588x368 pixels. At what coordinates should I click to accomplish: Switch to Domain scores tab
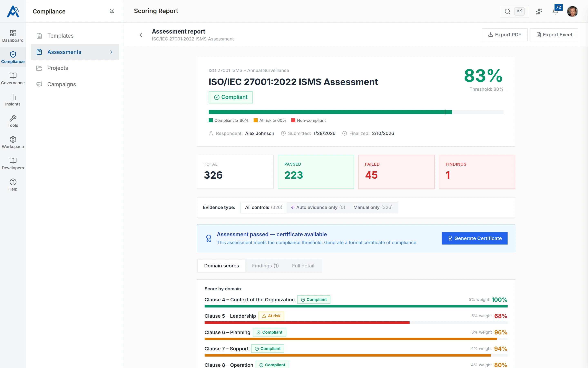click(x=221, y=266)
